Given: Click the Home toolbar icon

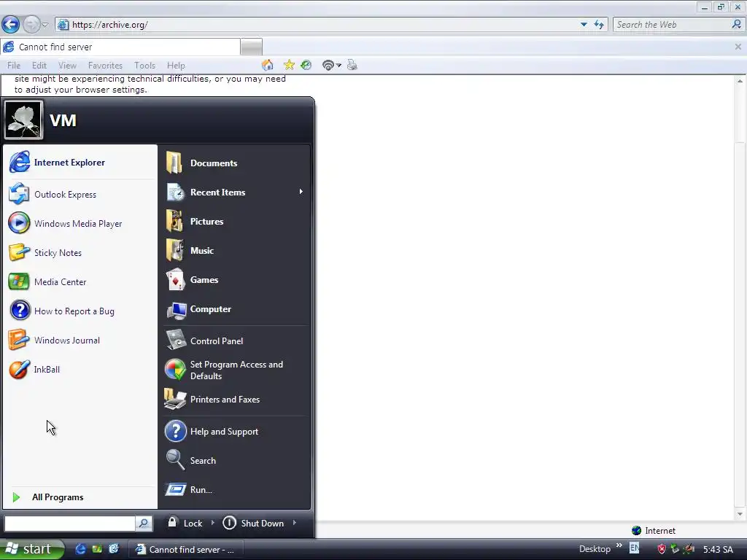Looking at the screenshot, I should pyautogui.click(x=268, y=65).
